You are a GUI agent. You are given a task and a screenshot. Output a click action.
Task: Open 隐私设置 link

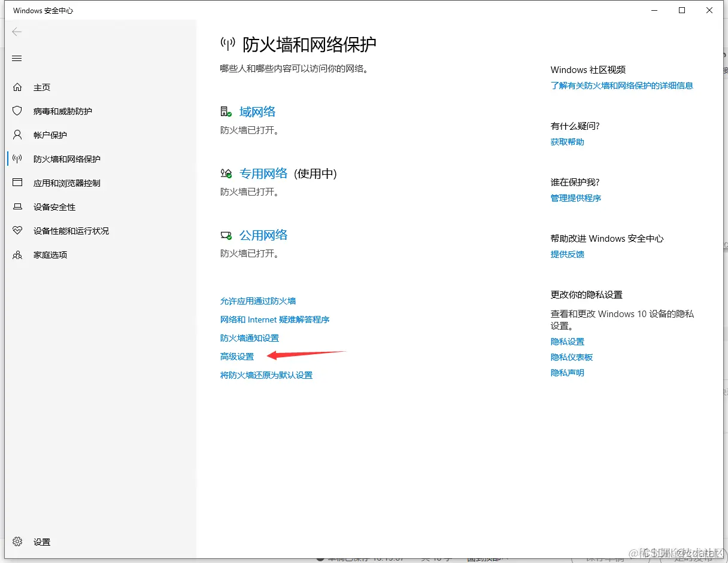568,342
